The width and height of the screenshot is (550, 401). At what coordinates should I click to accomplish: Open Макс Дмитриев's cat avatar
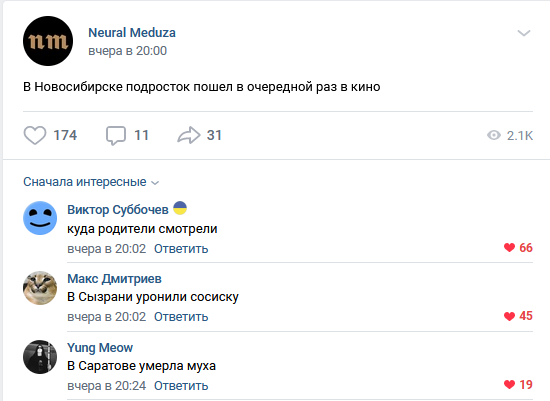click(40, 288)
